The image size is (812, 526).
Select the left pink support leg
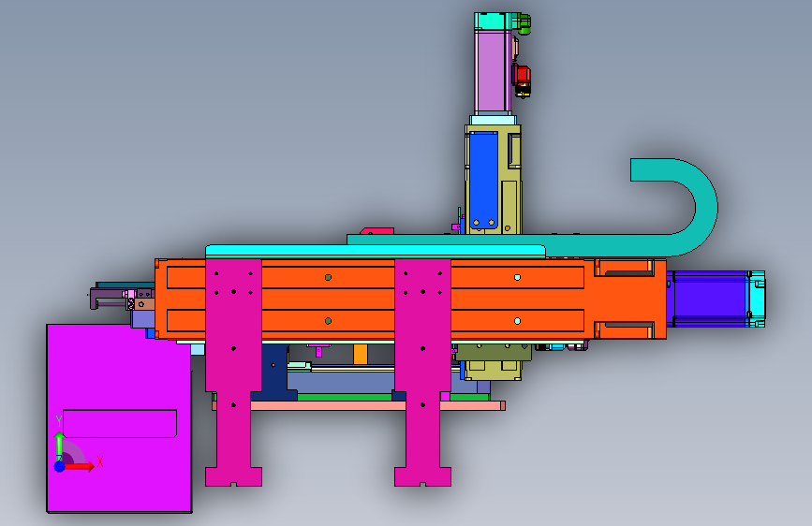[233, 373]
